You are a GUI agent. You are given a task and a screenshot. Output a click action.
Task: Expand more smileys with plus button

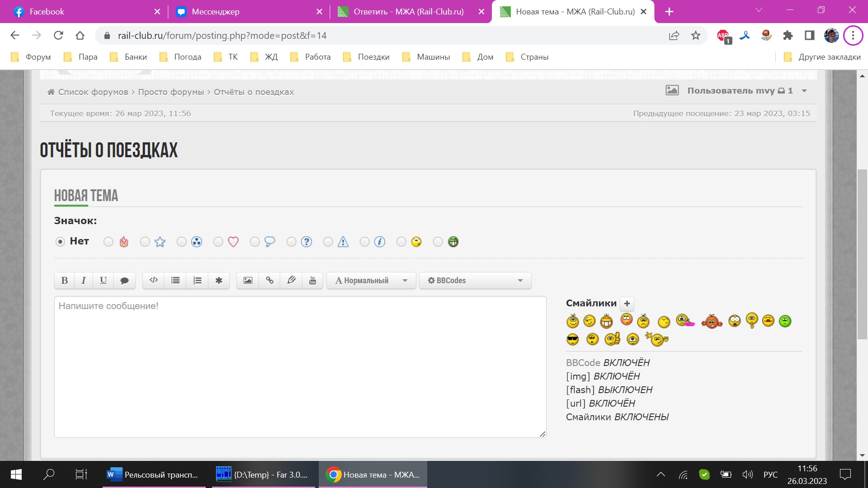[627, 304]
